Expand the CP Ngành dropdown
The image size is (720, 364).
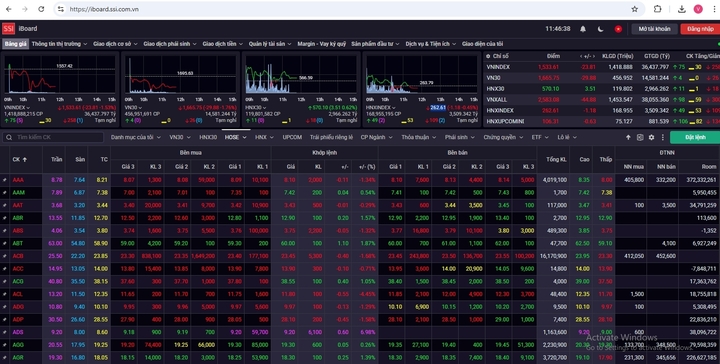pyautogui.click(x=376, y=137)
